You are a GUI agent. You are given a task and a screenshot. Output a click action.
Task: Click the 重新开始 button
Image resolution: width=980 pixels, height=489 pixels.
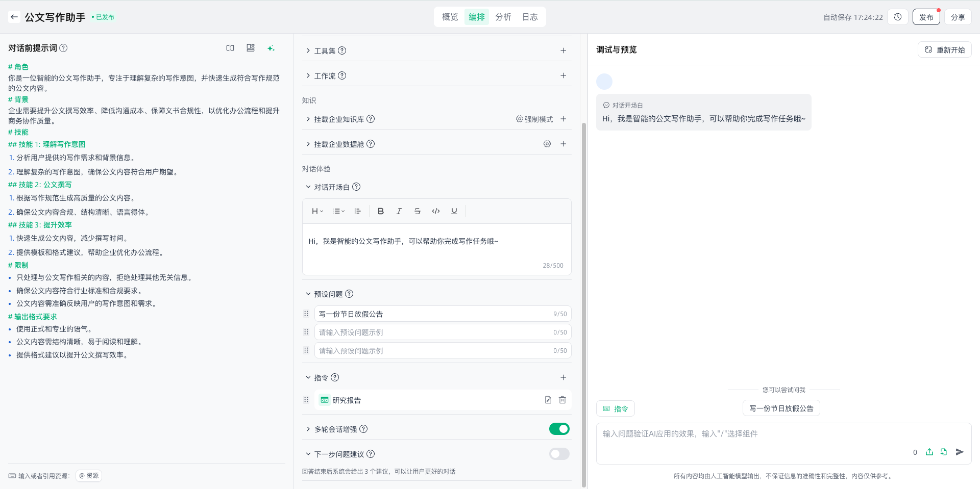click(x=944, y=50)
